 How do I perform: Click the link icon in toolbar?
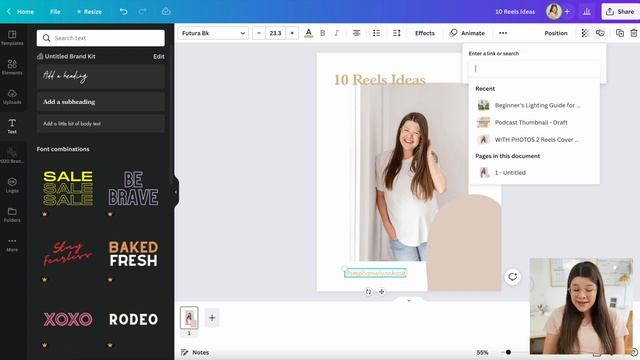click(x=600, y=33)
